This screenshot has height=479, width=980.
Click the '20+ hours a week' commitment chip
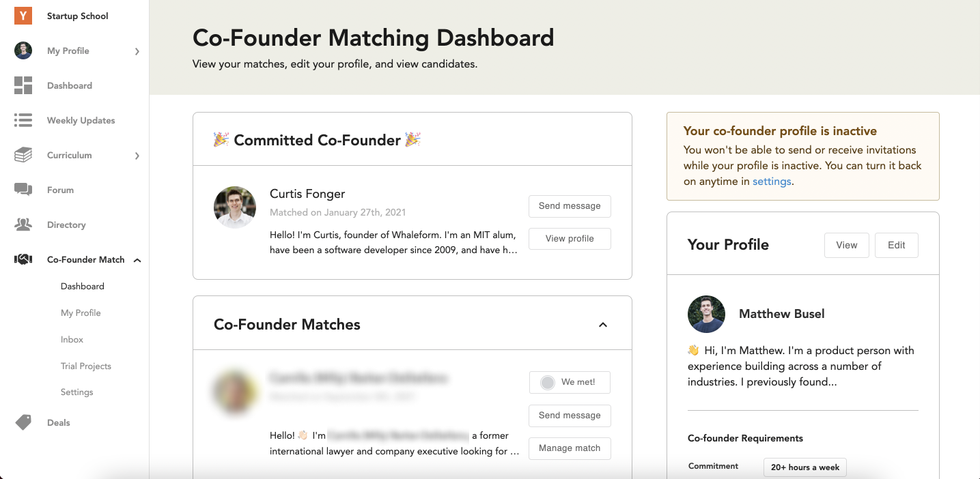804,467
